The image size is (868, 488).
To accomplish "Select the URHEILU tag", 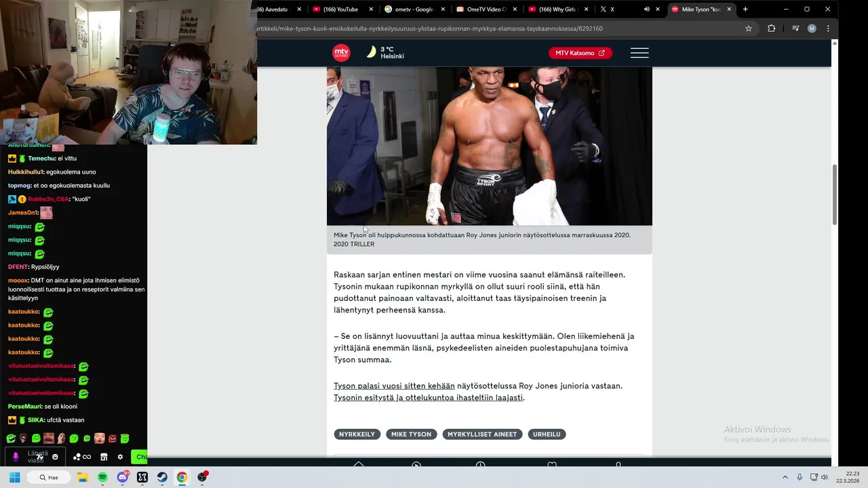I will (x=547, y=434).
